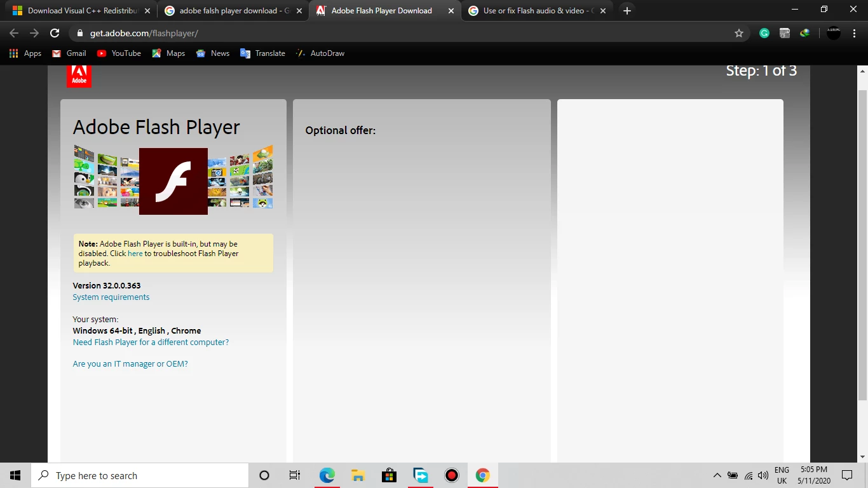Image resolution: width=868 pixels, height=488 pixels.
Task: Click the Version 32.0.0.363 text
Action: [x=107, y=286]
